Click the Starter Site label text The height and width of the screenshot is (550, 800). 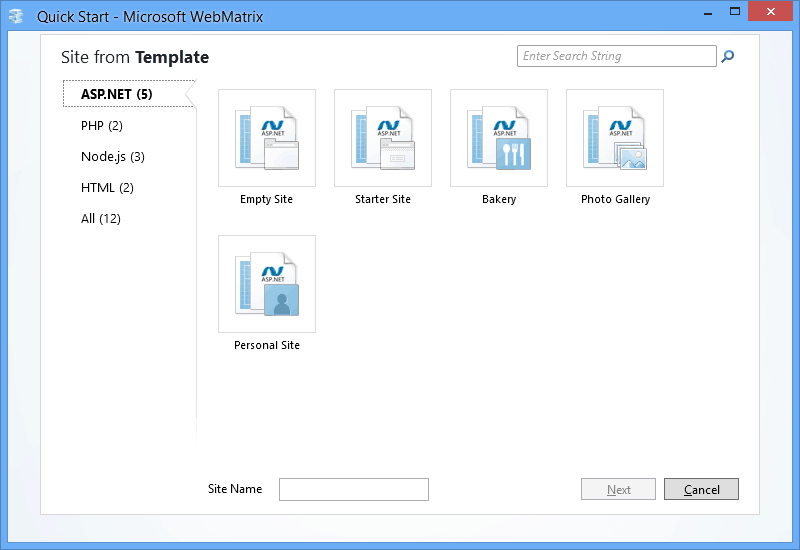tap(383, 199)
